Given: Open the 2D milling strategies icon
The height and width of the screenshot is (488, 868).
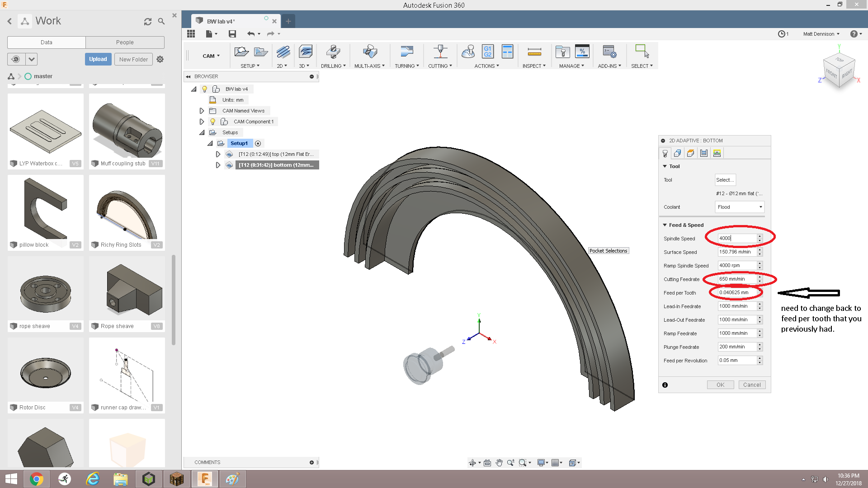Looking at the screenshot, I should pyautogui.click(x=283, y=52).
